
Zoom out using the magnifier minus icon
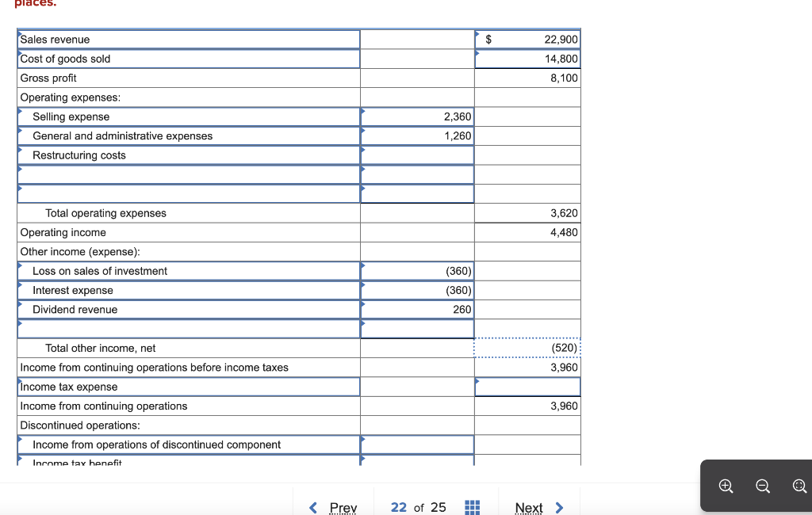coord(762,486)
